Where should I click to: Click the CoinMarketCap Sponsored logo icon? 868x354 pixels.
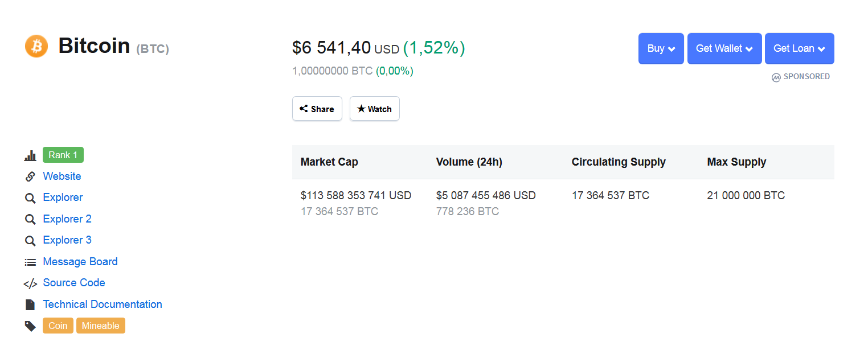(776, 77)
